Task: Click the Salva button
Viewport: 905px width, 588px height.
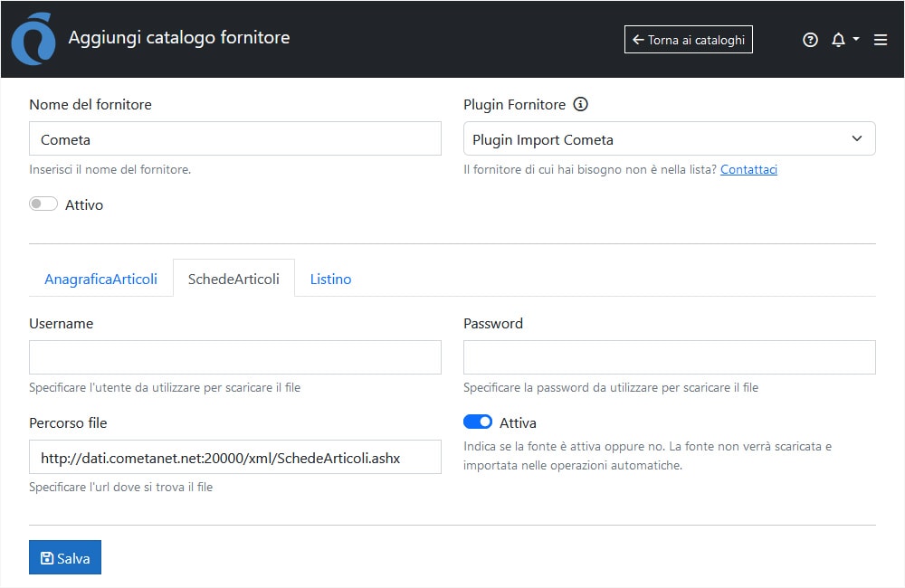Action: point(65,558)
